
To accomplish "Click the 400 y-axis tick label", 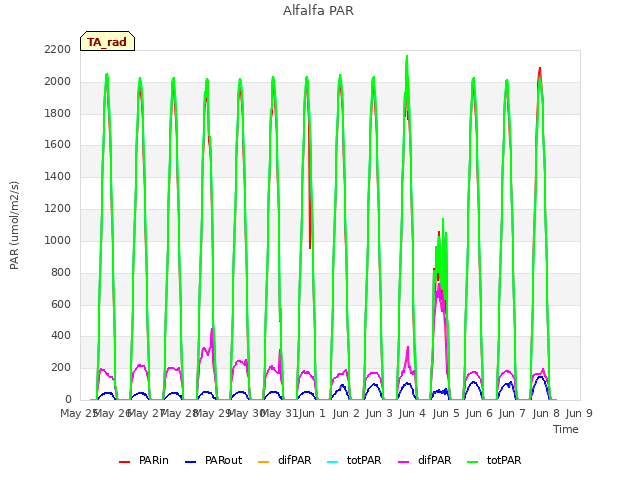I will click(61, 336).
